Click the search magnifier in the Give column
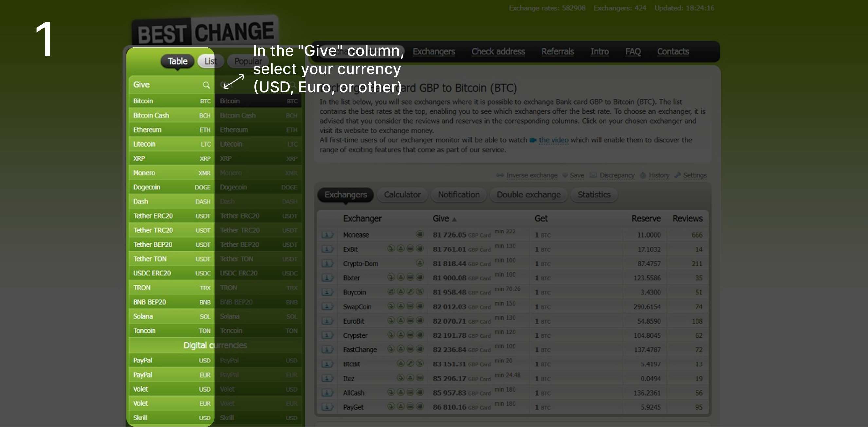Viewport: 868px width, 427px height. (x=206, y=85)
